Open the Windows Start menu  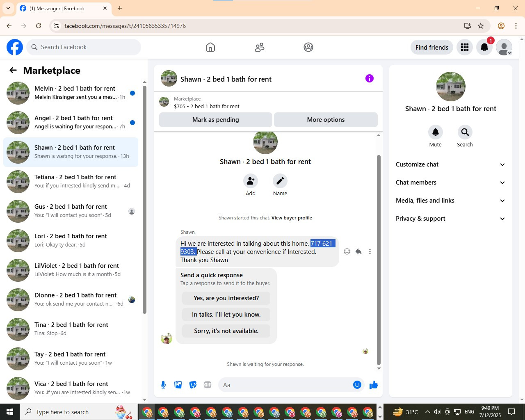click(x=10, y=412)
